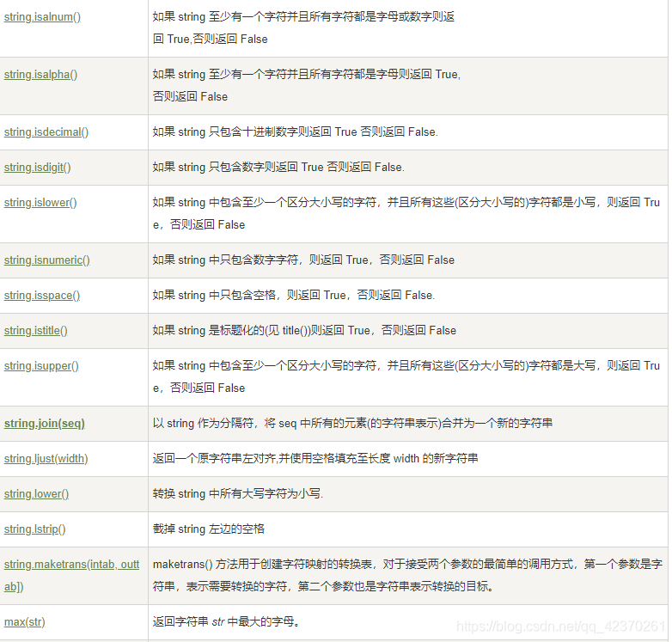Click the description '如果 string 只包含十进制数字则返回 True 否则返回 False.'

pos(296,132)
